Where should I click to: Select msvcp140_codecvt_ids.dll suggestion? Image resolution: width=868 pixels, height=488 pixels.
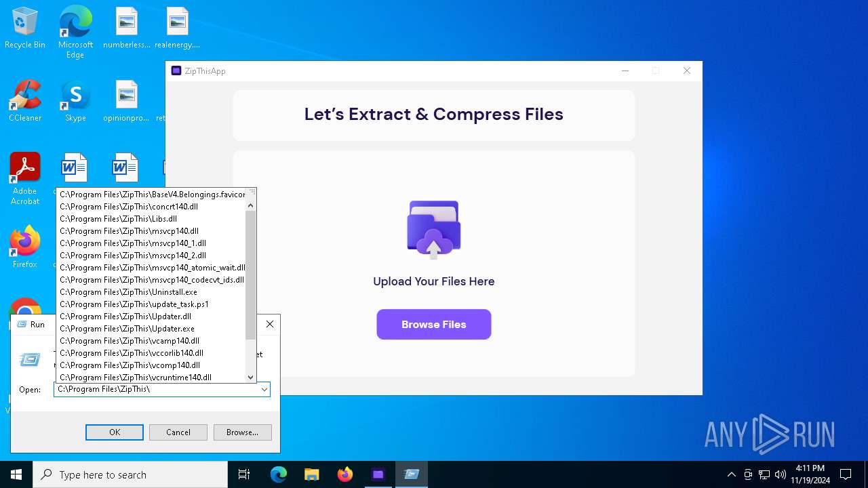click(x=151, y=280)
